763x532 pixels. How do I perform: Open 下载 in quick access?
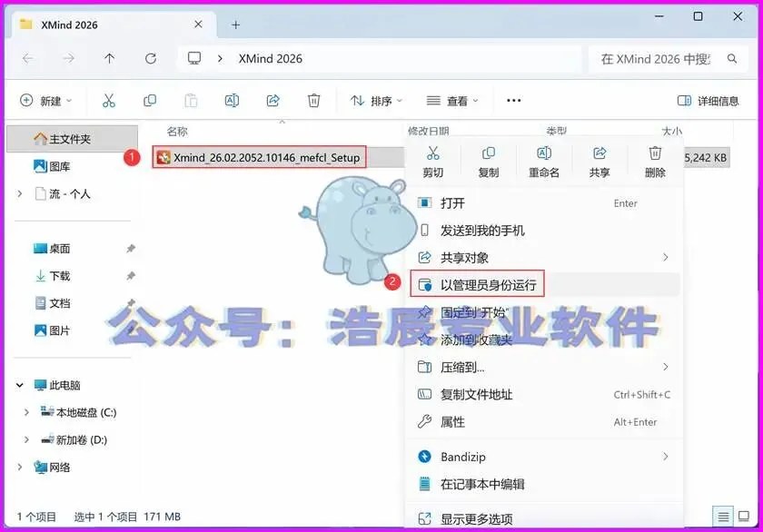pos(52,276)
